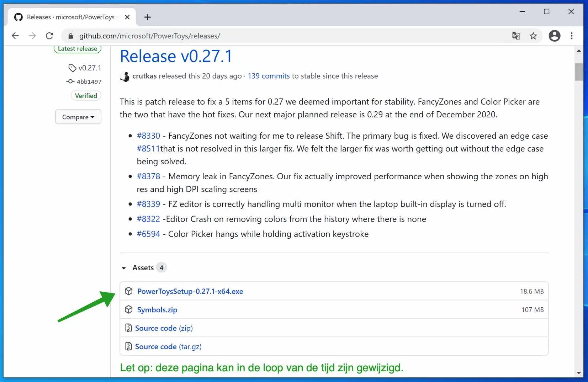Click package icon for PowerToysSetup exe

pyautogui.click(x=129, y=291)
